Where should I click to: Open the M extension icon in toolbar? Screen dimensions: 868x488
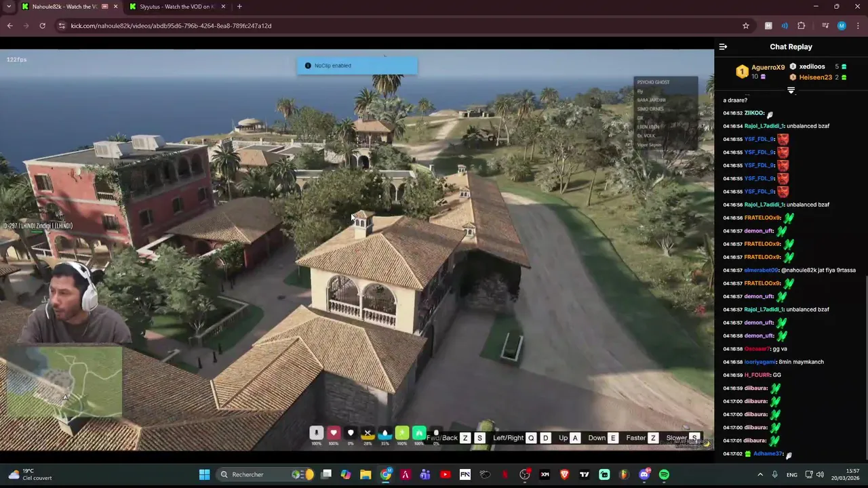tap(768, 26)
